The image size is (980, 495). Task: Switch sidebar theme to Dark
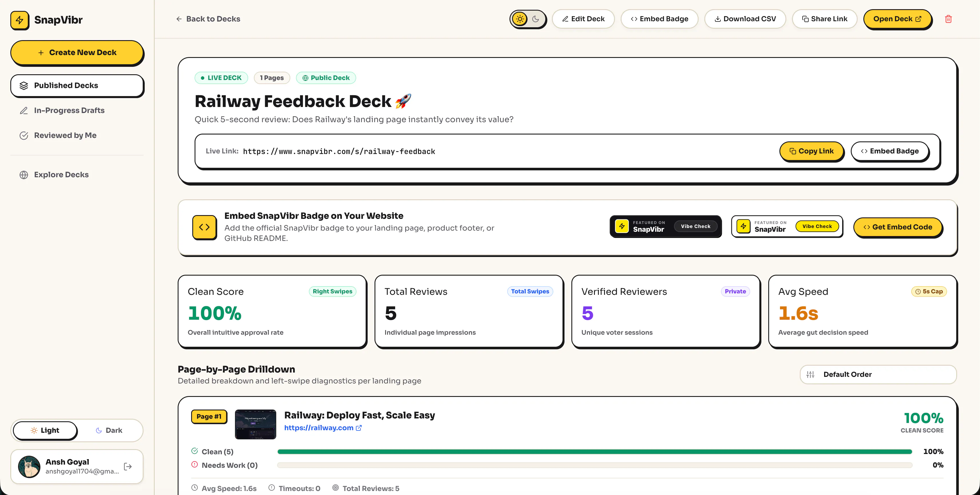pyautogui.click(x=109, y=431)
